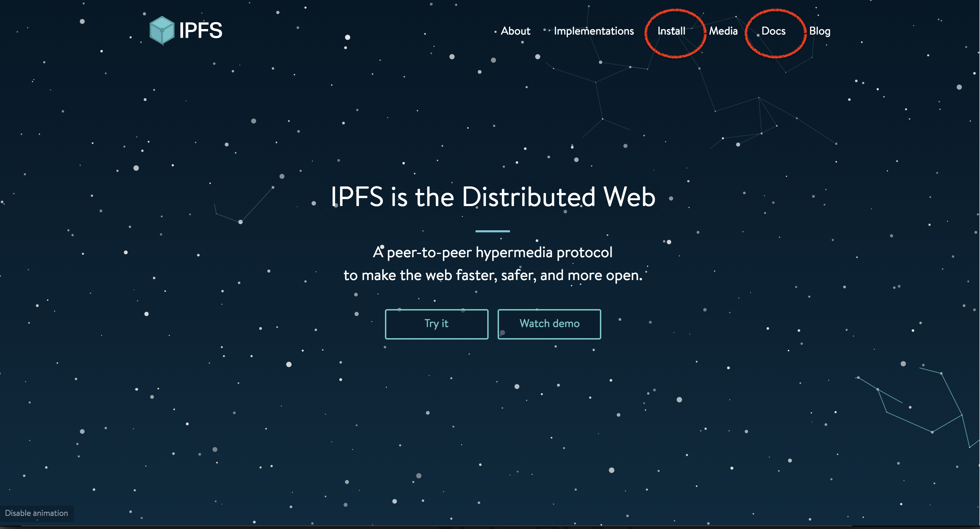Open the About page

tap(515, 31)
